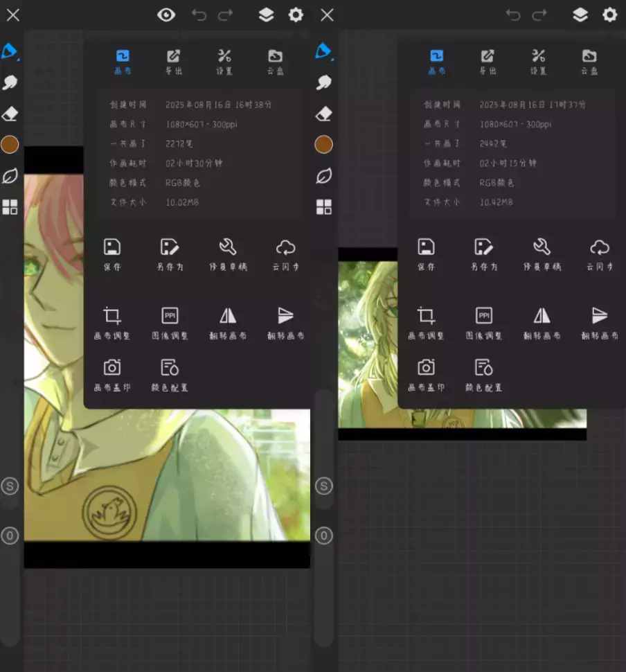
Task: Switch to 设置 tab in right screenshot
Action: point(539,62)
